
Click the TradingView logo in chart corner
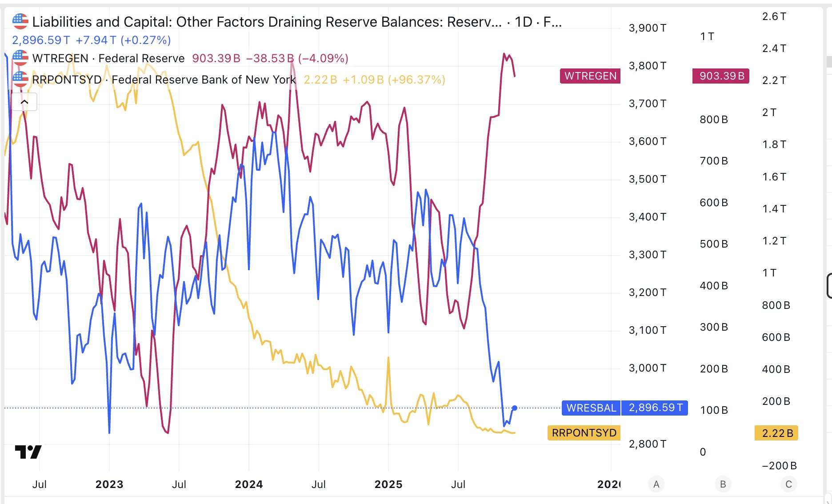point(28,452)
